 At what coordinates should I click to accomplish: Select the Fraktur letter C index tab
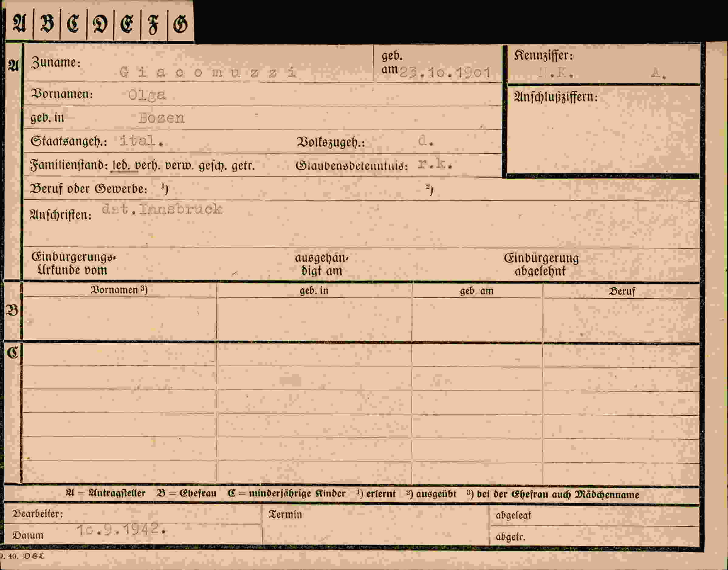point(73,24)
